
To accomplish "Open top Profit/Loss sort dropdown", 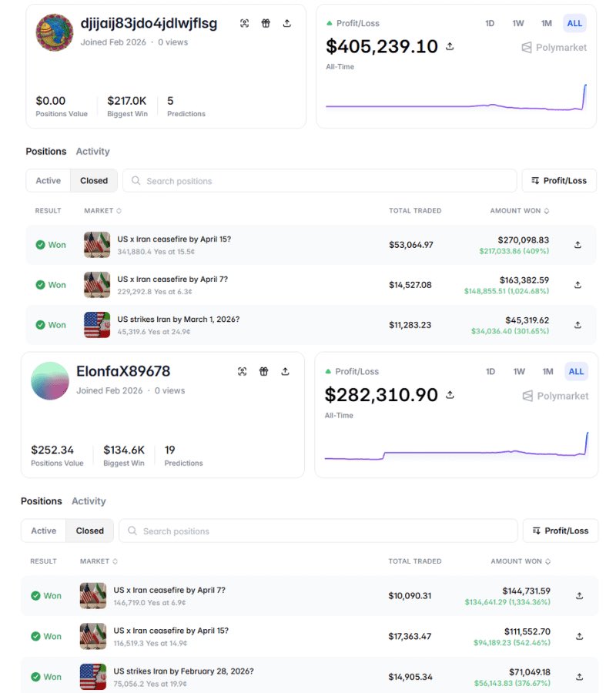I will point(559,181).
